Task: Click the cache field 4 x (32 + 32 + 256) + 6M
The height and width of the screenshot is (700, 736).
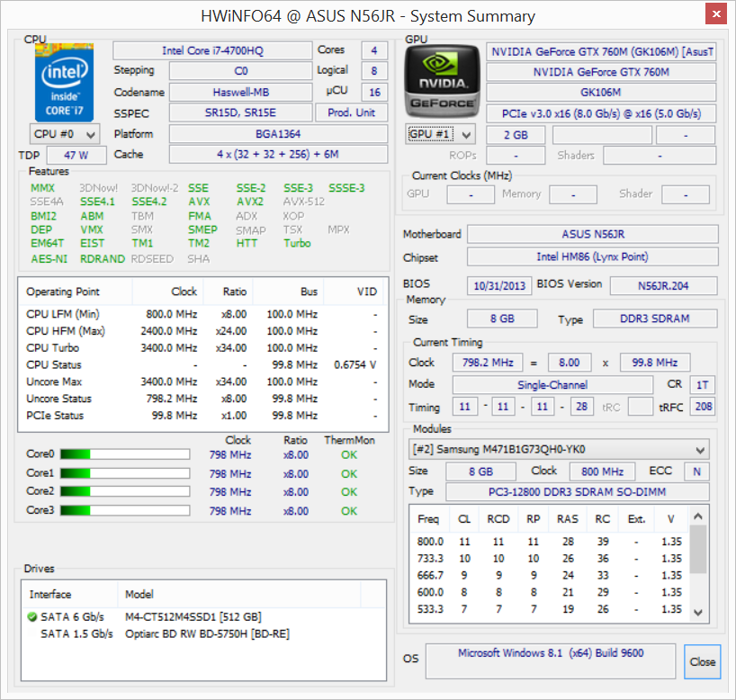Action: coord(278,155)
